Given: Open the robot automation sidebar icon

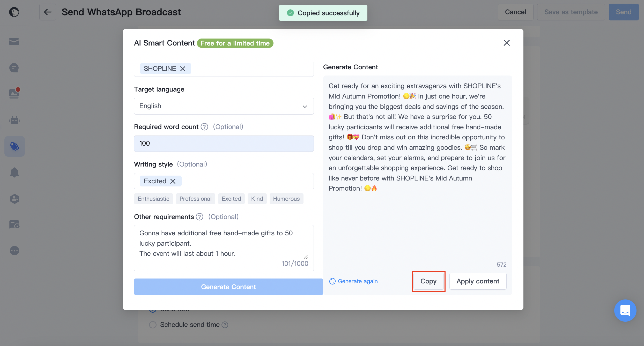Looking at the screenshot, I should coord(14,120).
